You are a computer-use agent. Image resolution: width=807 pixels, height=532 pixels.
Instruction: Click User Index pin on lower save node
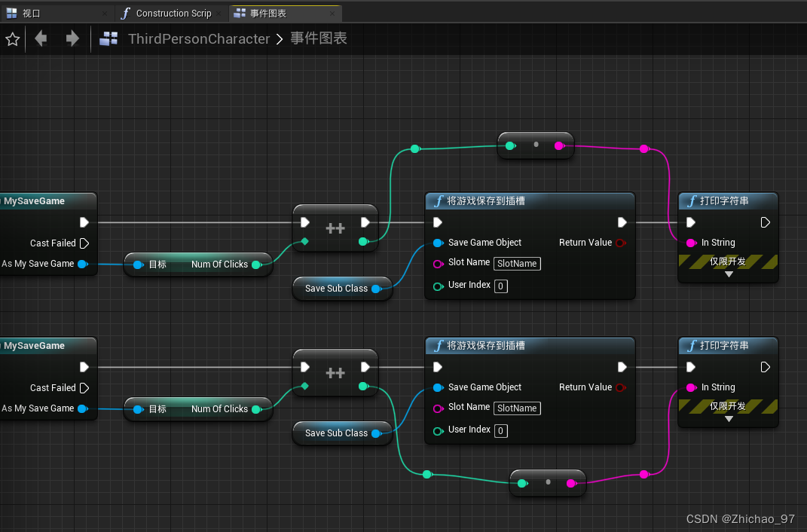pos(438,431)
